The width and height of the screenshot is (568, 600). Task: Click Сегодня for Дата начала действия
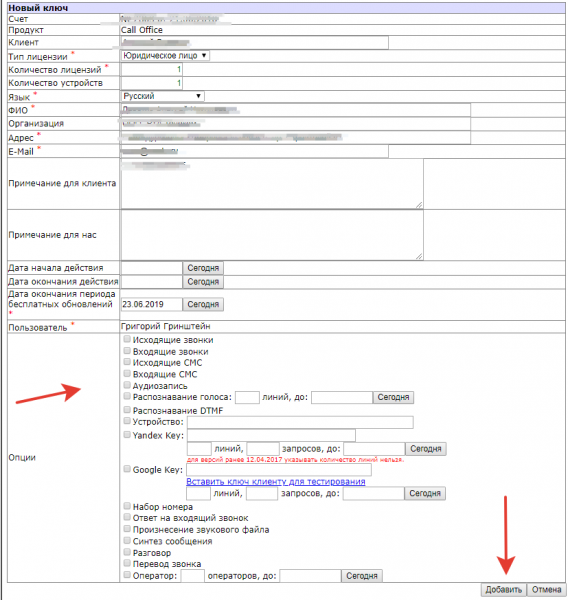[203, 268]
